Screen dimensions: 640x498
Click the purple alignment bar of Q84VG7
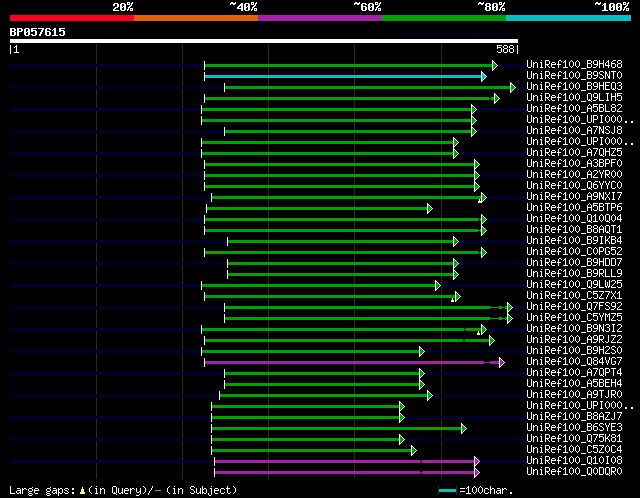[x=352, y=362]
